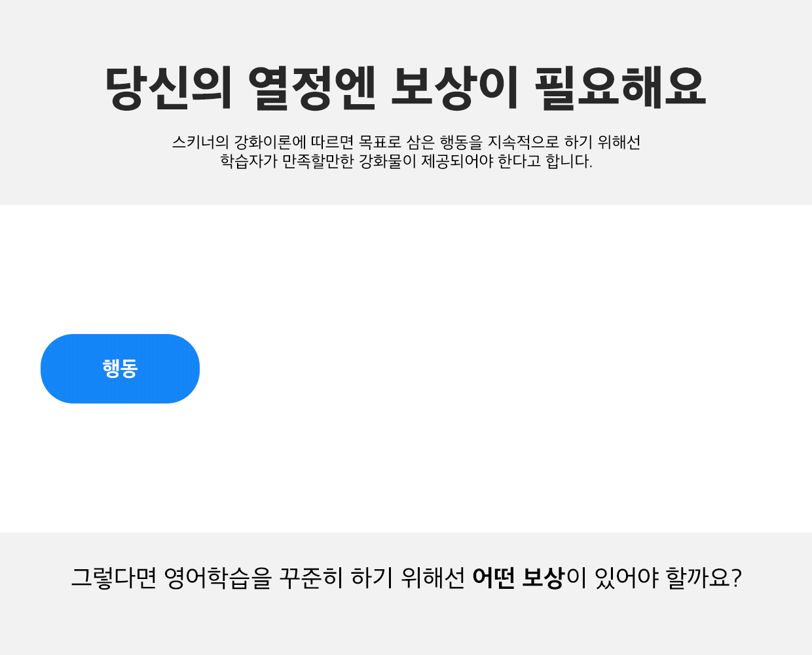
Task: Click the word 보상이 in the headline
Action: coord(454,88)
